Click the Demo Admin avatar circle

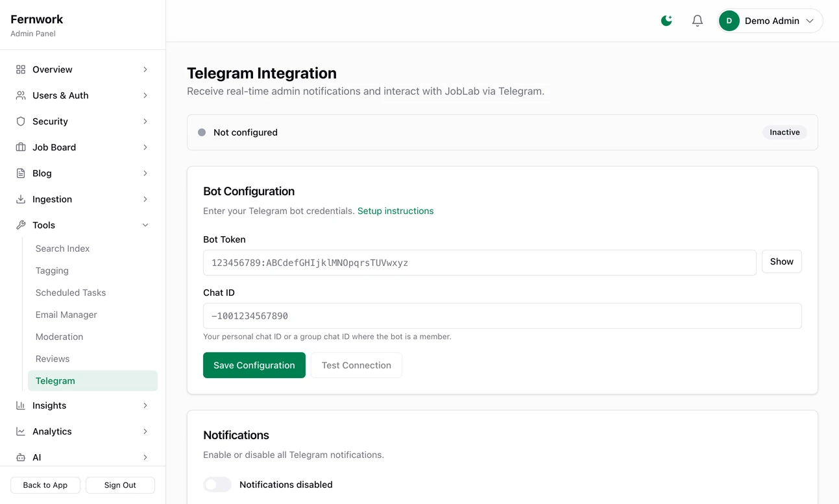729,21
